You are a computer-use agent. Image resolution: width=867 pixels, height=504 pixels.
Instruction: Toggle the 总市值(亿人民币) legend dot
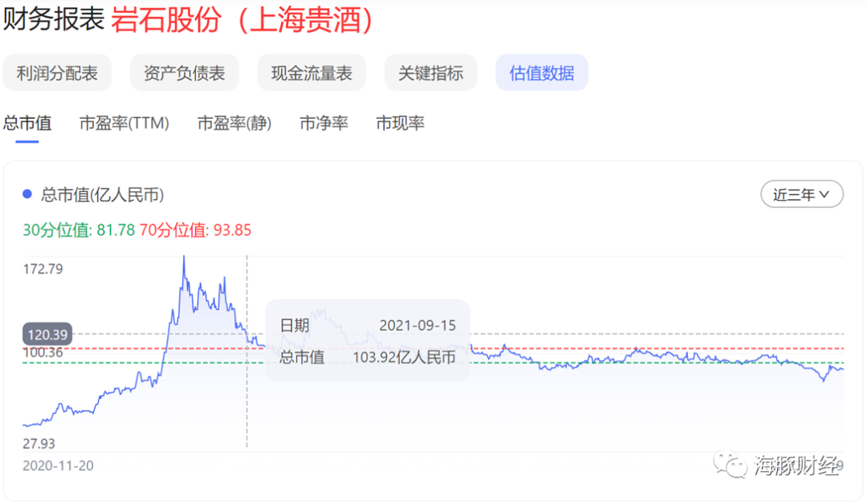click(27, 194)
